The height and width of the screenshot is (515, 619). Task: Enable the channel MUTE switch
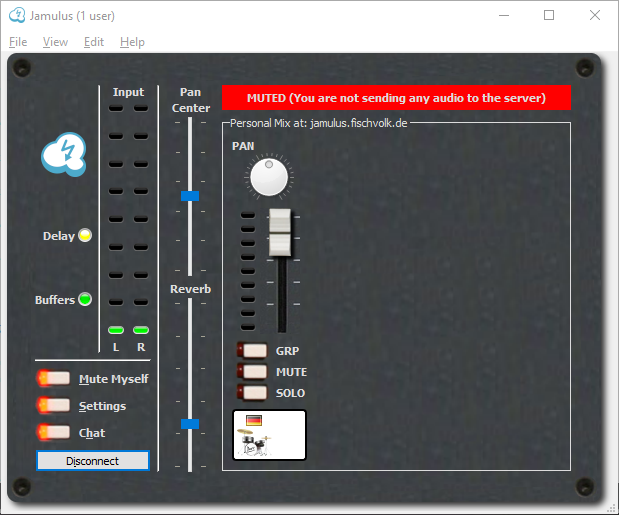pos(252,371)
